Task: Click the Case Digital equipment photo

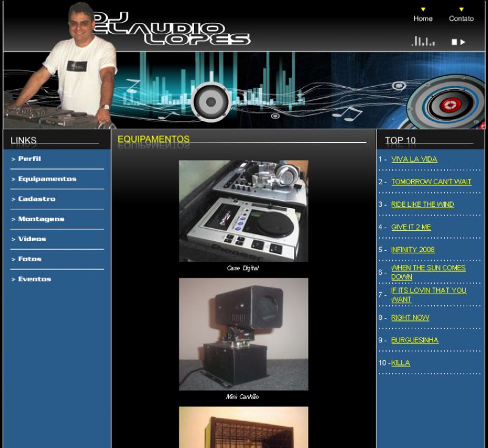Action: coord(243,211)
